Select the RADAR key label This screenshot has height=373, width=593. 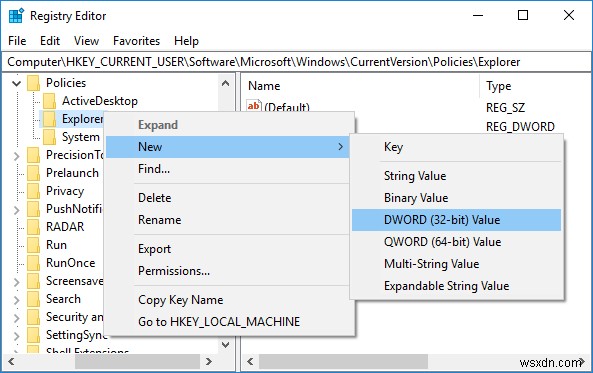point(65,227)
